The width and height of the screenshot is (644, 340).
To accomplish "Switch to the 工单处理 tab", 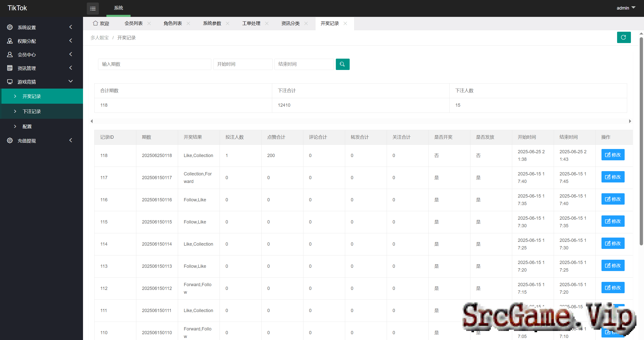I will coord(251,23).
